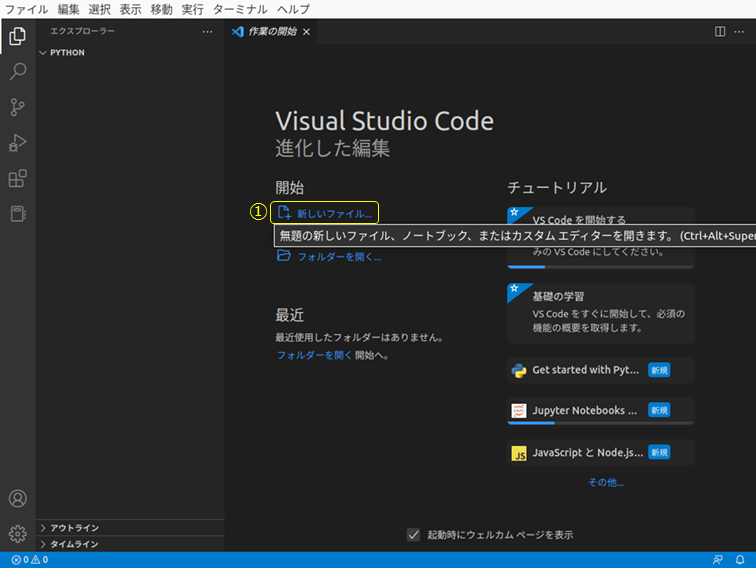Click the 新しいファイル... link
This screenshot has height=568, width=756.
[x=333, y=213]
